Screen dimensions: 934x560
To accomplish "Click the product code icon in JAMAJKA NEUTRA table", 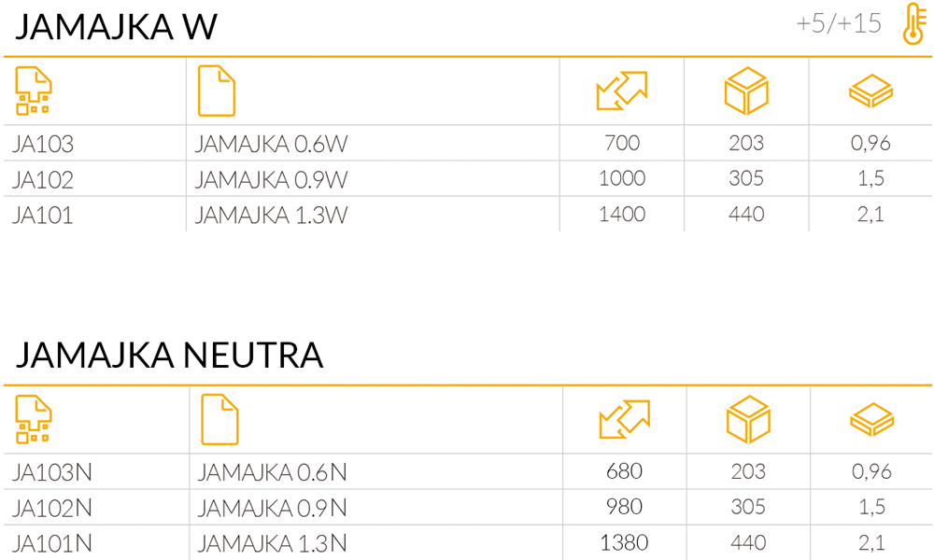I will tap(34, 419).
